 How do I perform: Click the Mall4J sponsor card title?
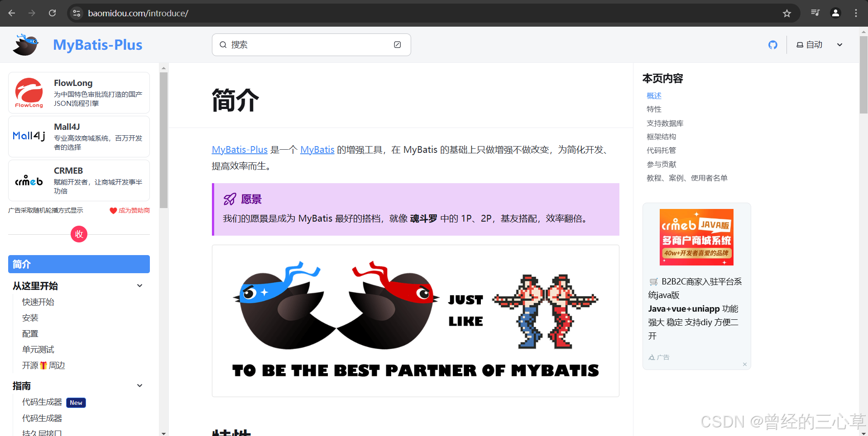(67, 127)
